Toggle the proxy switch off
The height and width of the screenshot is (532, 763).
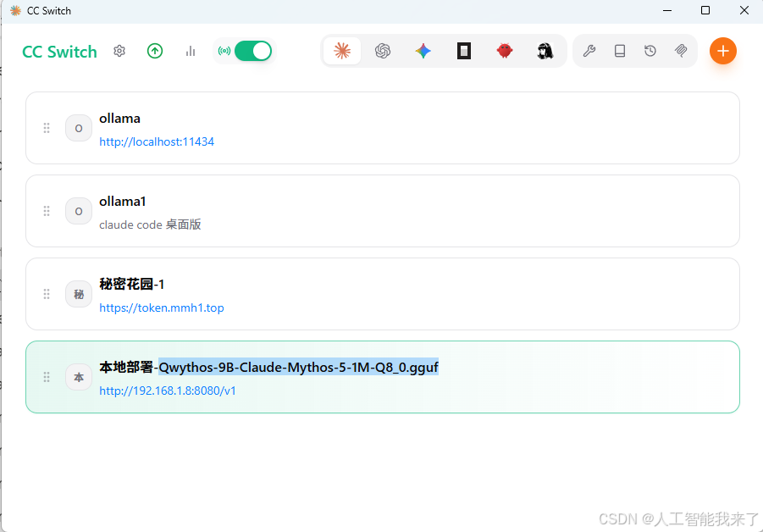pos(253,51)
